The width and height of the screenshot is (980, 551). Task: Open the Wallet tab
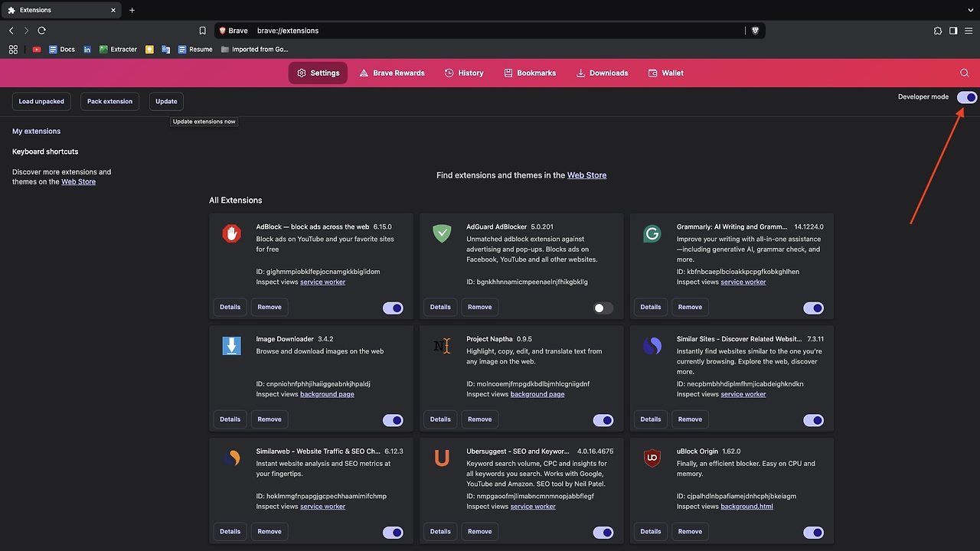(x=665, y=73)
